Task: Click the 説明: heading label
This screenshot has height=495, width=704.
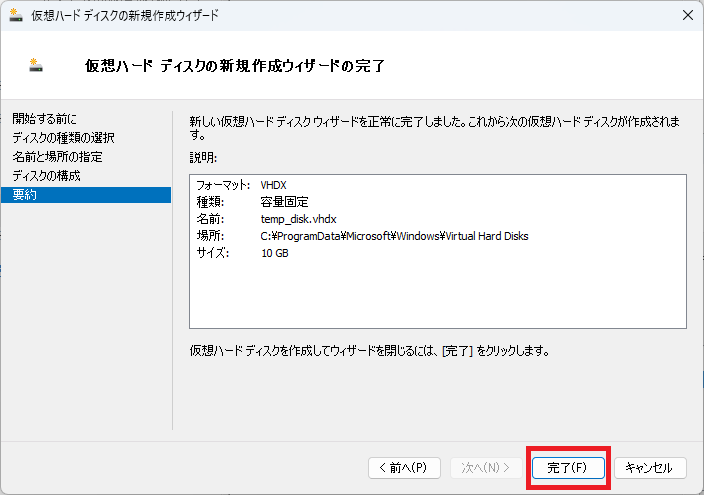Action: (203, 158)
